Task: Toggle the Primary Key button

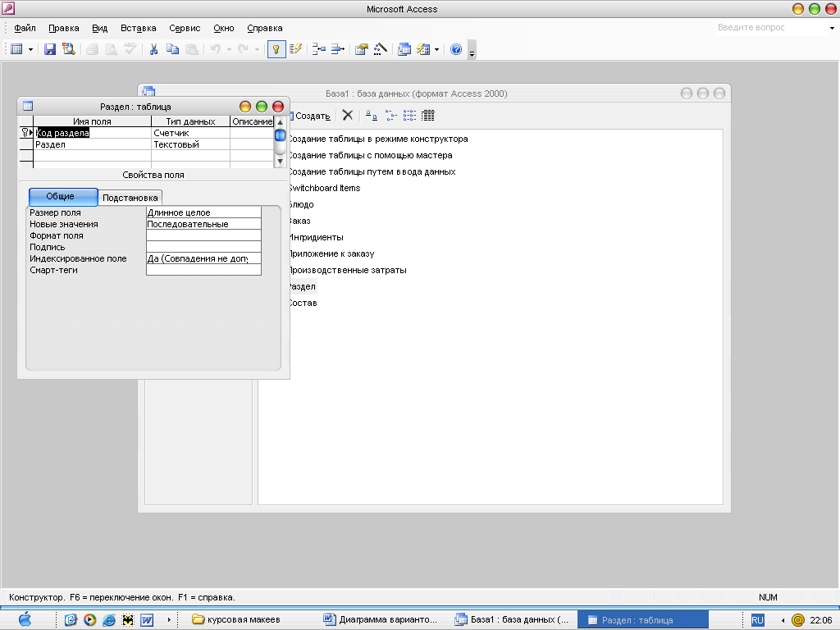Action: tap(276, 49)
